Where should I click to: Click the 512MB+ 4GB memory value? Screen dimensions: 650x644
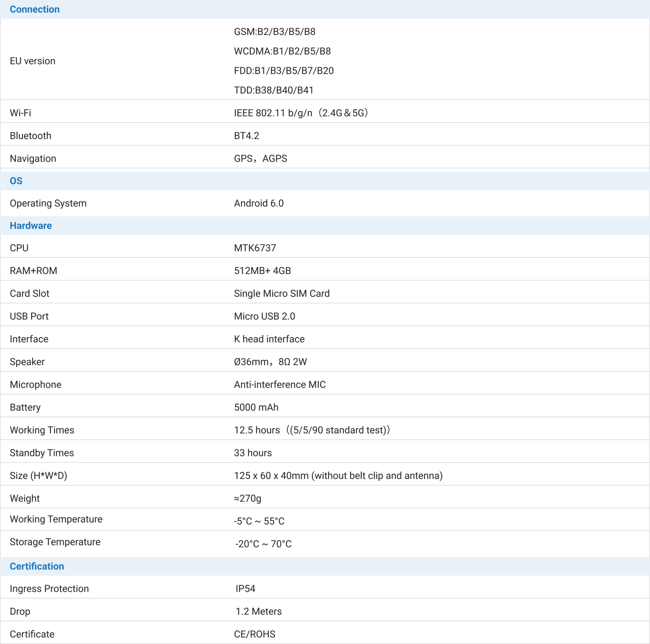point(262,271)
